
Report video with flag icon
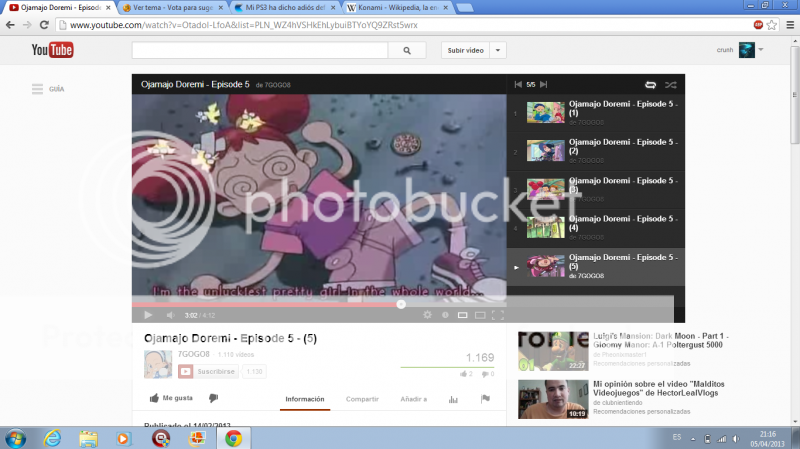[485, 398]
